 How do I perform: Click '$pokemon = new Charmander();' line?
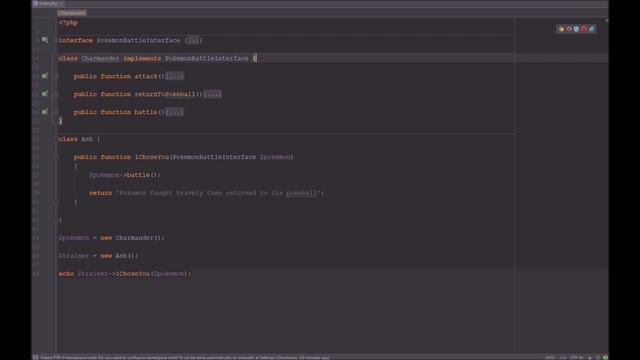pos(111,238)
